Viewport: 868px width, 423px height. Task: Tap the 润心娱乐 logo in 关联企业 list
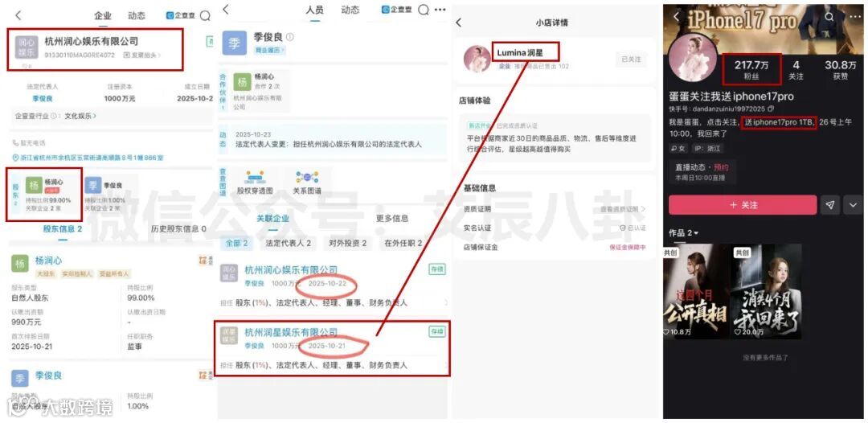pos(229,273)
